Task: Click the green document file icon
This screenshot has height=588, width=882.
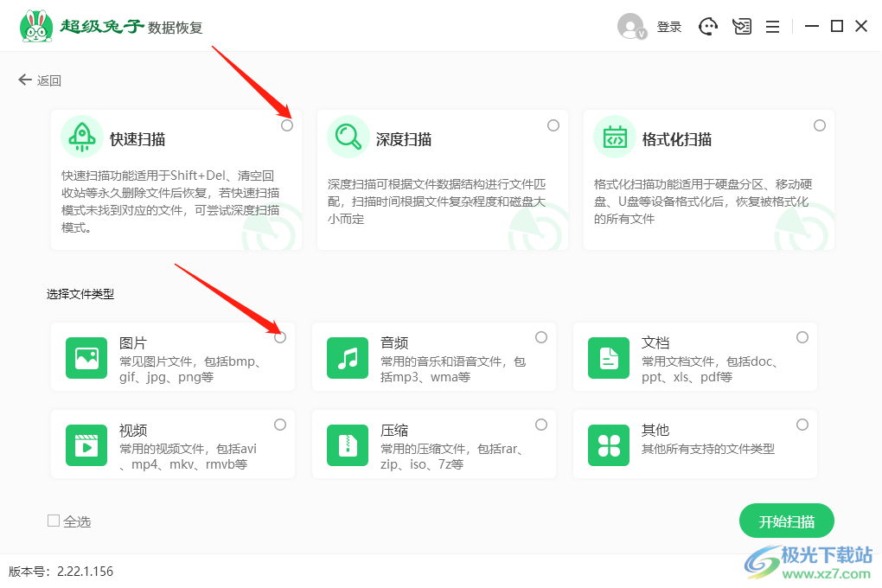Action: point(609,358)
